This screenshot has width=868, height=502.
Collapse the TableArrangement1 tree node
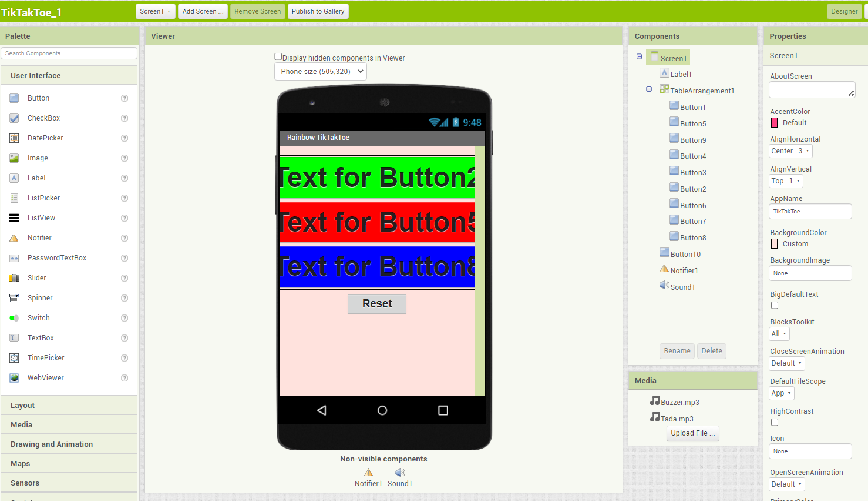coord(649,89)
